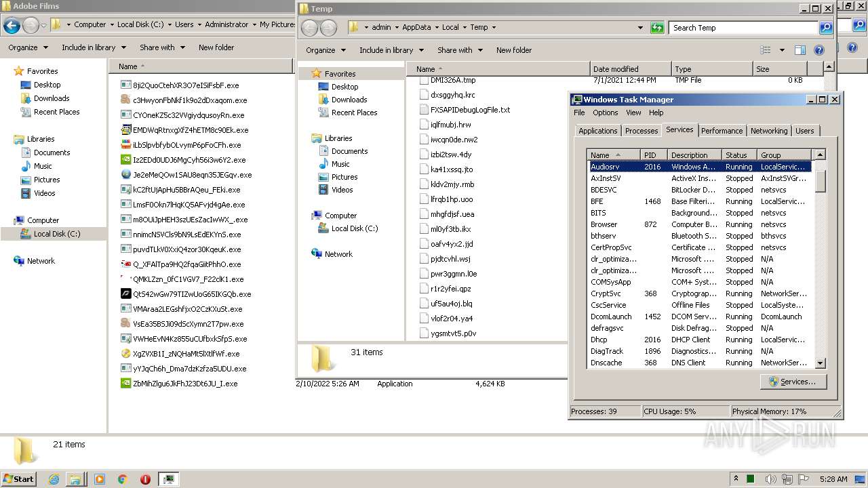Click the Temp window change view icon

coord(766,50)
